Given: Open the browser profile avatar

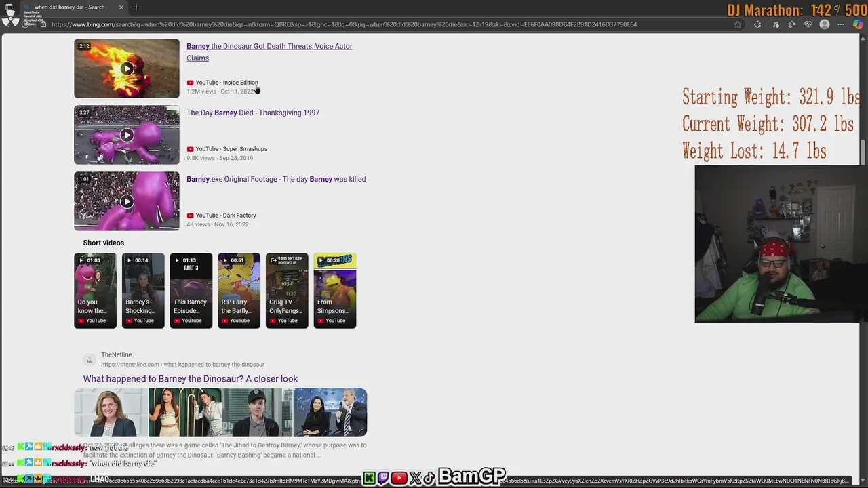Looking at the screenshot, I should pos(825,24).
